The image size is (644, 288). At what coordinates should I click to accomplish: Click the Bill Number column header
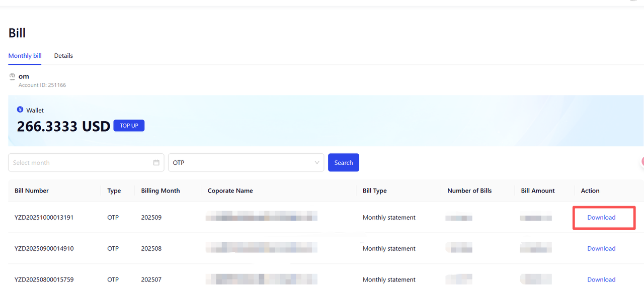[x=32, y=191]
